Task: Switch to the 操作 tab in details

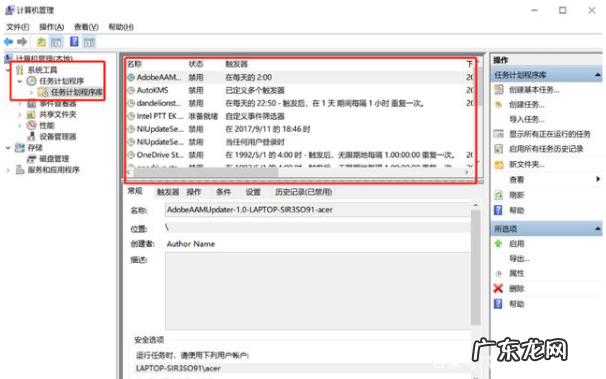Action: click(x=194, y=192)
